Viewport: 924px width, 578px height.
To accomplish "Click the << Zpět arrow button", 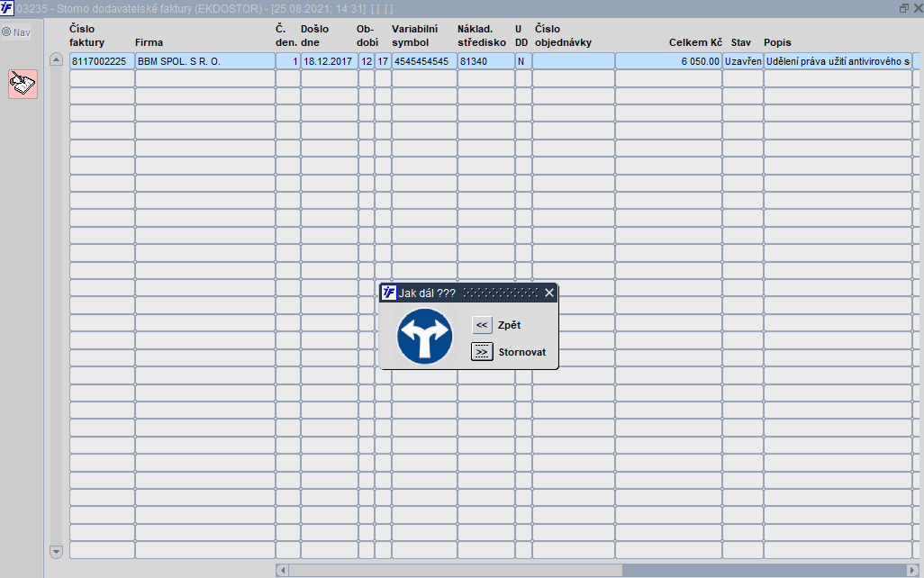I will tap(482, 325).
